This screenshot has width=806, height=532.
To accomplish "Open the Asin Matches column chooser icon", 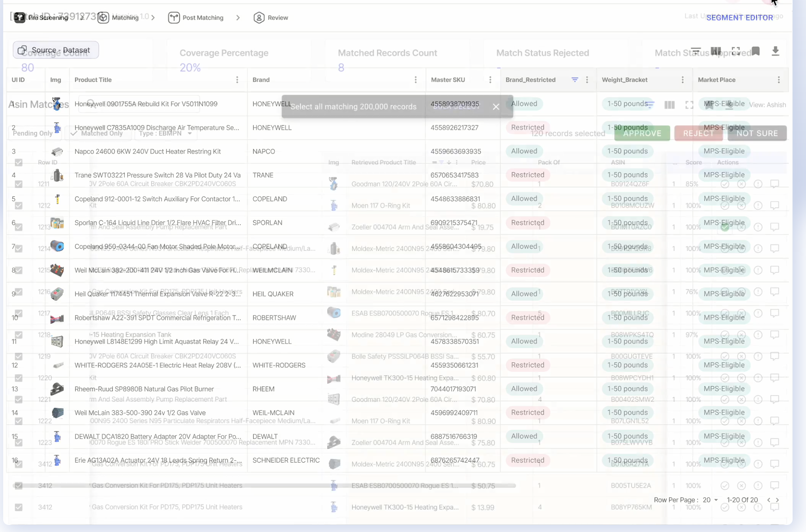I will pos(669,105).
